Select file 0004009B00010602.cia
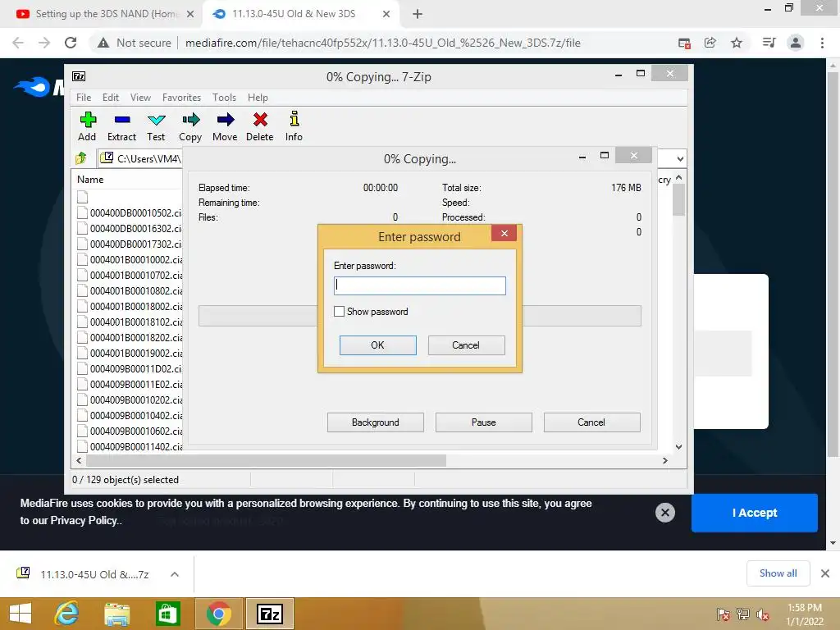Image resolution: width=840 pixels, height=630 pixels. point(129,431)
